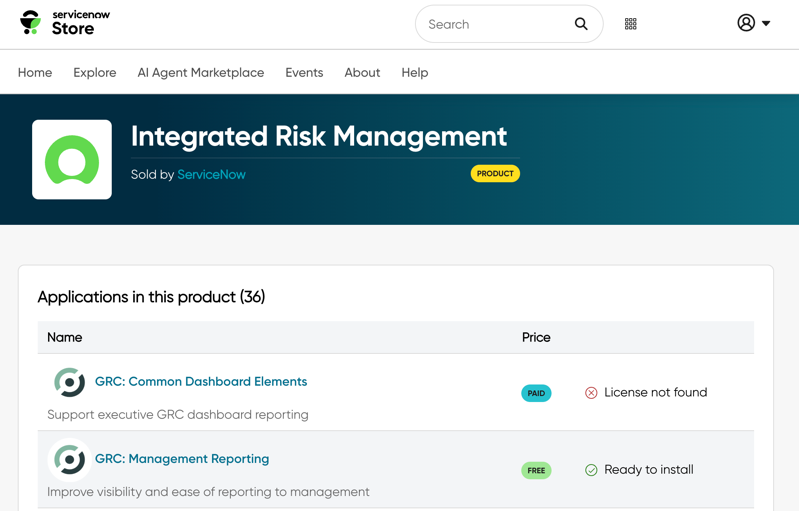This screenshot has height=511, width=799.
Task: Open GRC: Common Dashboard Elements link
Action: (201, 381)
